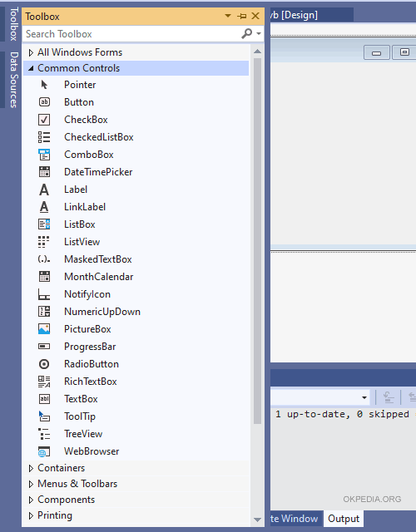Image resolution: width=416 pixels, height=532 pixels.
Task: Open the Data Sources side tab
Action: 13,80
